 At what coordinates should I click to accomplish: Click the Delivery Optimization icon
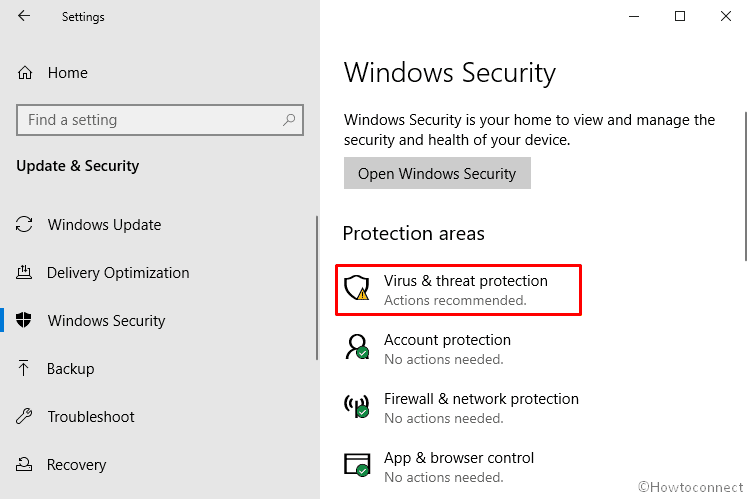(26, 273)
